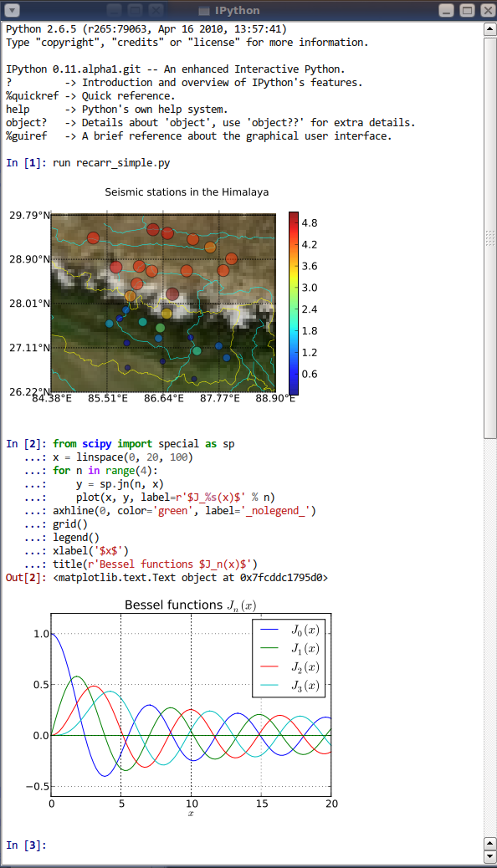Viewport: 497px width, 868px height.
Task: Maximize the IPython window
Action: [x=467, y=10]
